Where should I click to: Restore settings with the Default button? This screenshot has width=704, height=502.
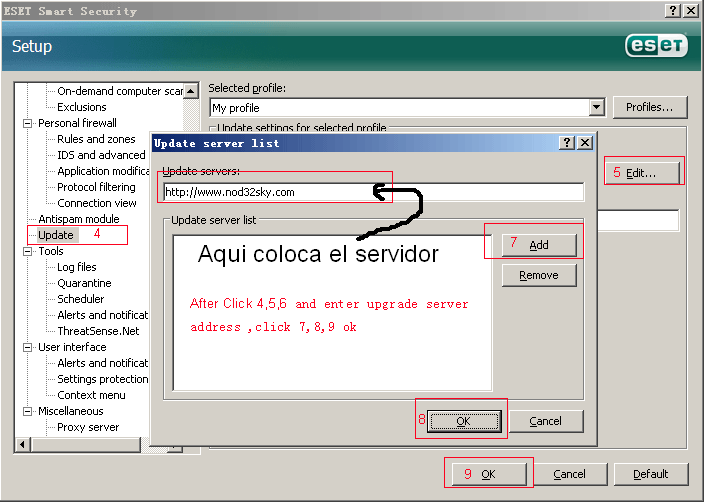coord(651,474)
